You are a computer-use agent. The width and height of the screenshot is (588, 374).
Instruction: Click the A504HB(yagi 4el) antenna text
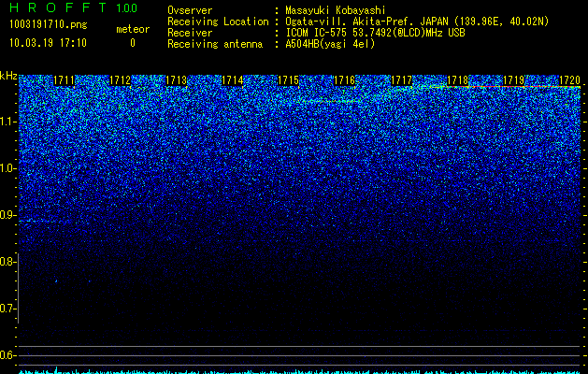[x=330, y=44]
